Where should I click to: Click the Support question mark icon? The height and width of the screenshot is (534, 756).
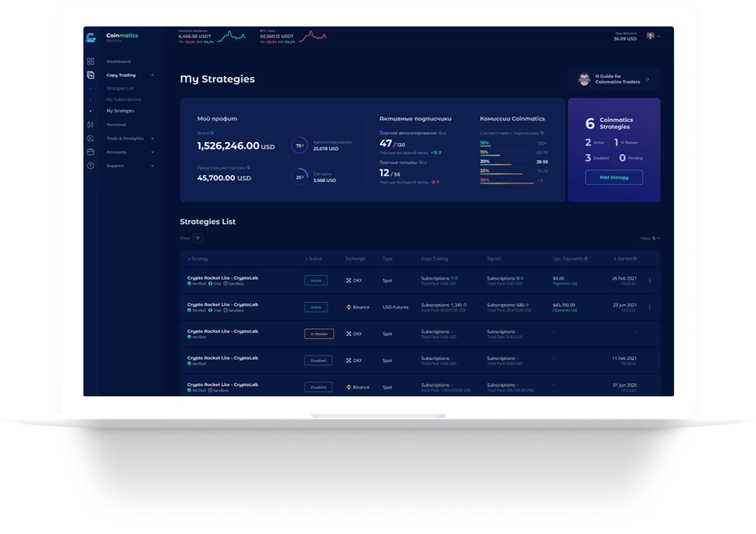[90, 165]
